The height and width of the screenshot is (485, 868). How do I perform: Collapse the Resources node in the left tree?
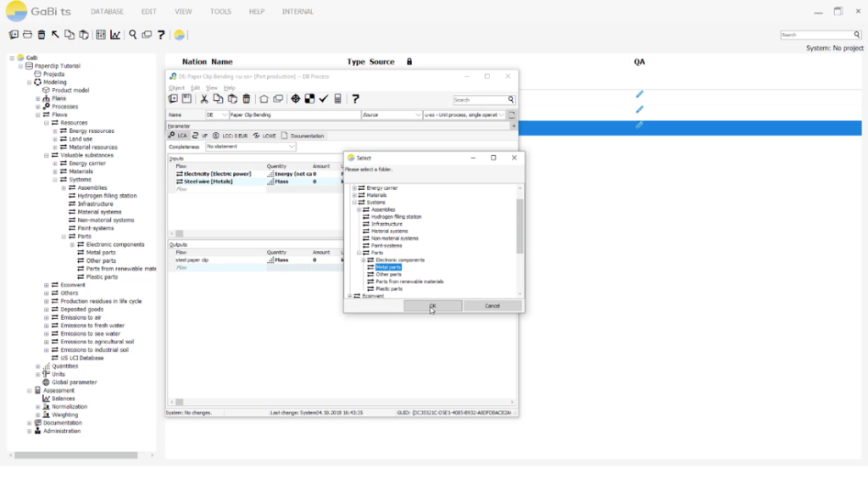pos(47,123)
